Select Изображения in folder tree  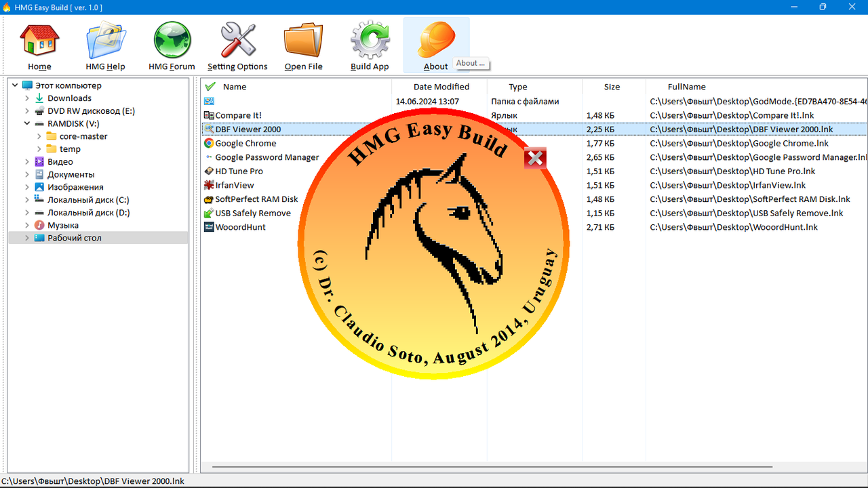[x=75, y=187]
